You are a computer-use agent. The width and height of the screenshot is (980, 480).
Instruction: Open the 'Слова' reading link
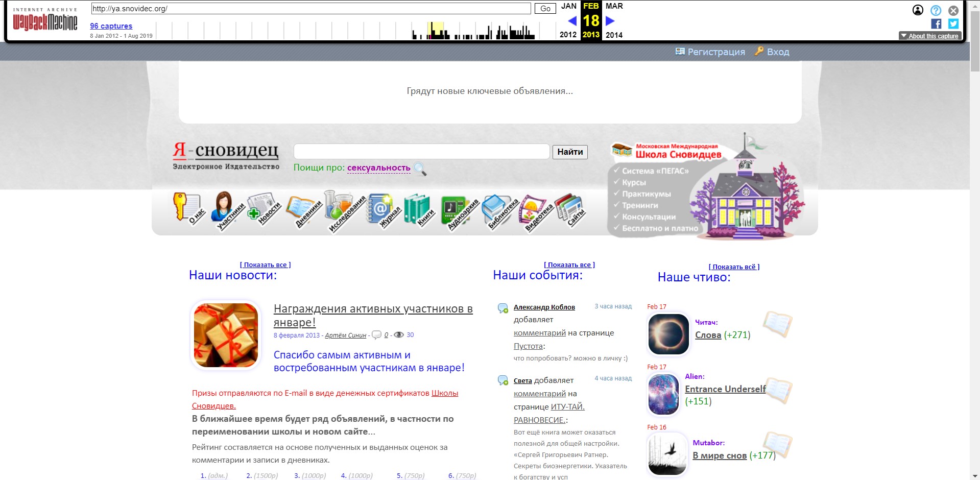(x=708, y=335)
